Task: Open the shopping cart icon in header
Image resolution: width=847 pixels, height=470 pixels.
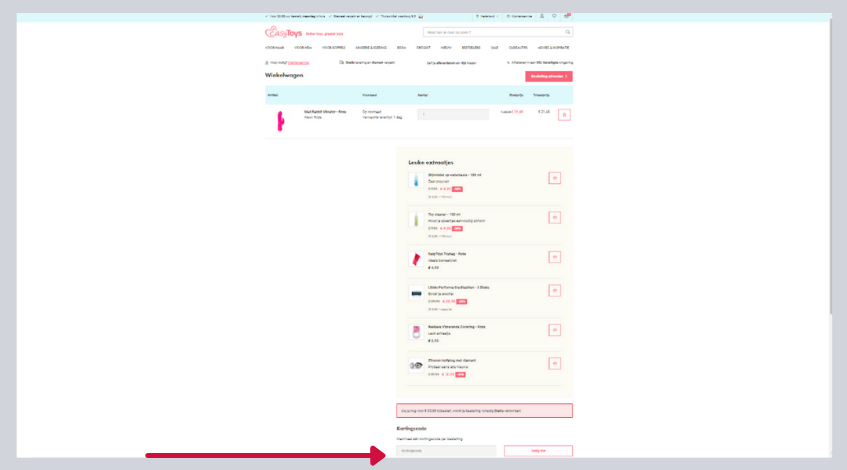Action: pos(566,16)
